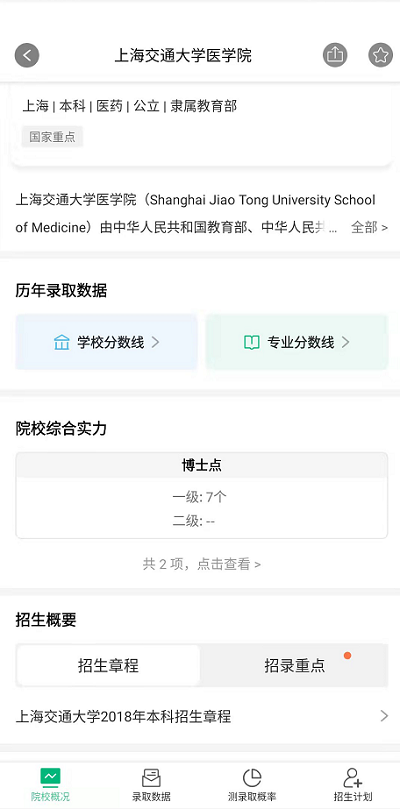Click the book icon beside 专业分数线
Image resolution: width=400 pixels, height=809 pixels.
click(251, 343)
